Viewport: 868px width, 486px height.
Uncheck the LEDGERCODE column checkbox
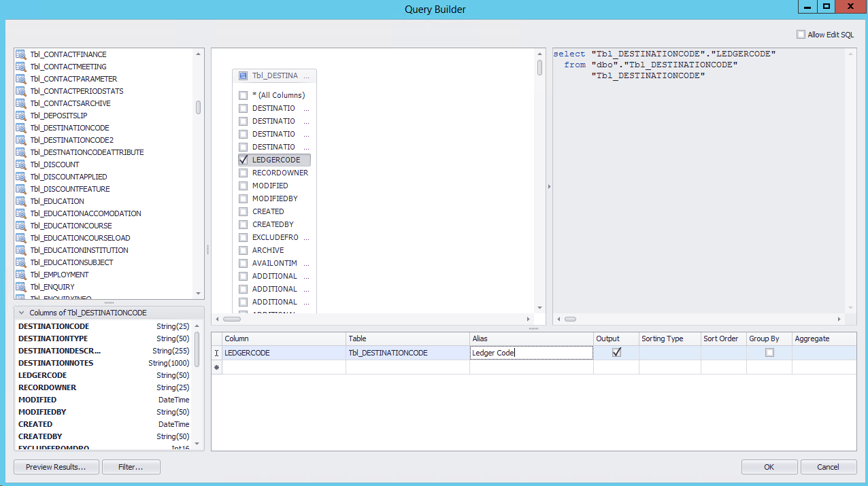(x=243, y=160)
